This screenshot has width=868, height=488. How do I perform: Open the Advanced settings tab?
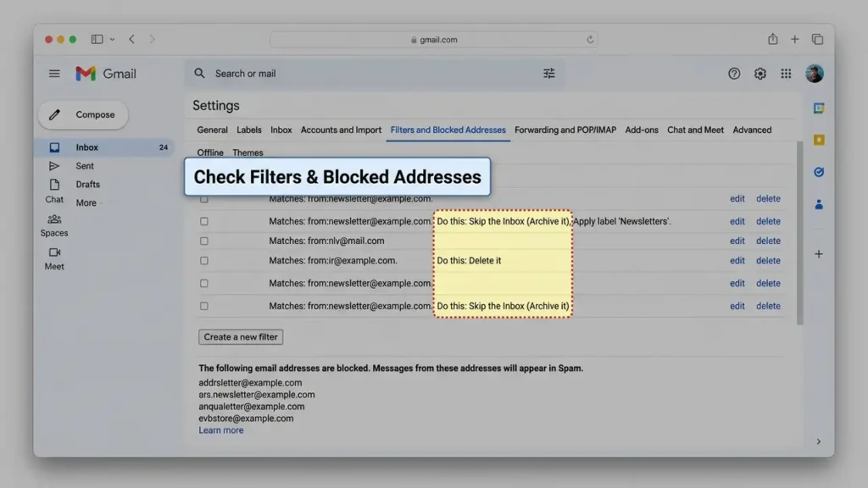[752, 130]
